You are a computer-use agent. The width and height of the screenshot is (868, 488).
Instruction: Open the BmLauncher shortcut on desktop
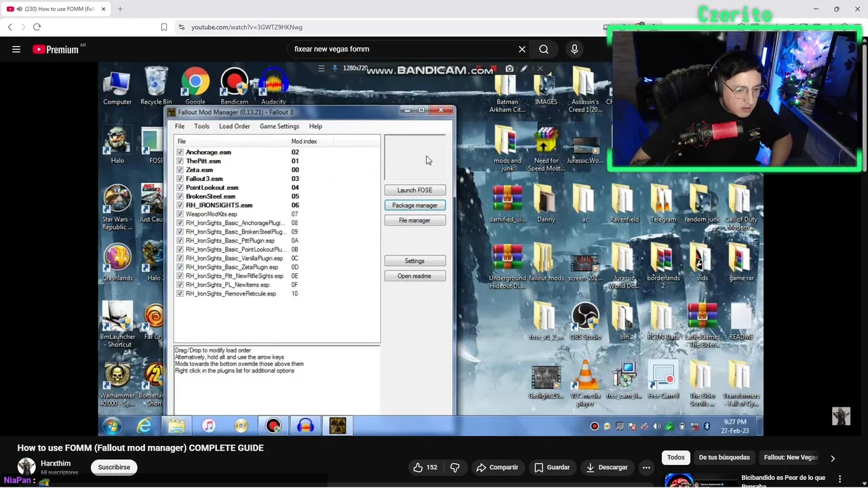point(117,325)
